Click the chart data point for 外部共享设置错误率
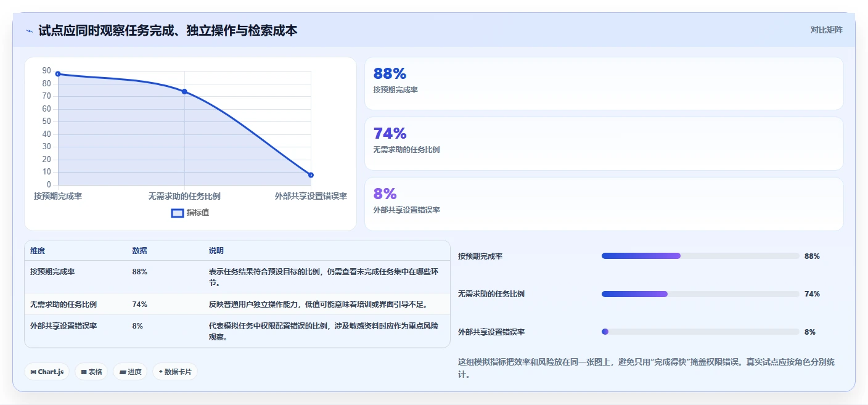868x405 pixels. click(x=311, y=175)
